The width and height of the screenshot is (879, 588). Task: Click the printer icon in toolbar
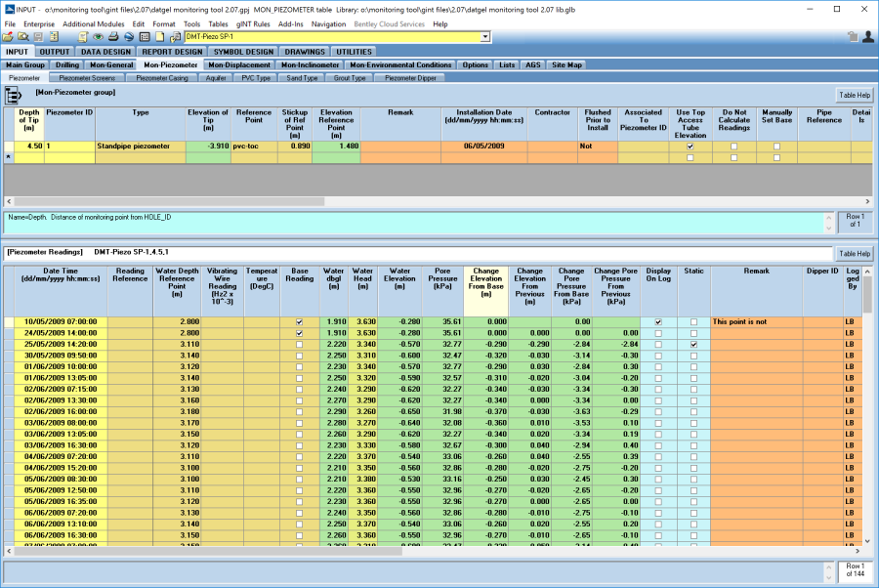[x=113, y=37]
